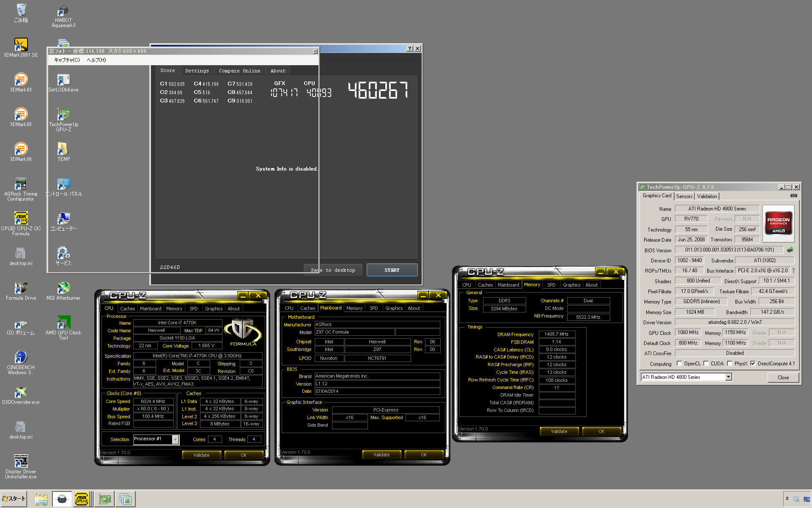Open Formula Drive desktop icon

coord(21,290)
